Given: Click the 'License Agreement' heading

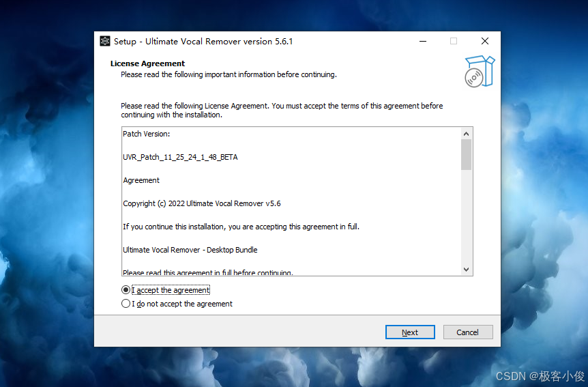Looking at the screenshot, I should (148, 63).
